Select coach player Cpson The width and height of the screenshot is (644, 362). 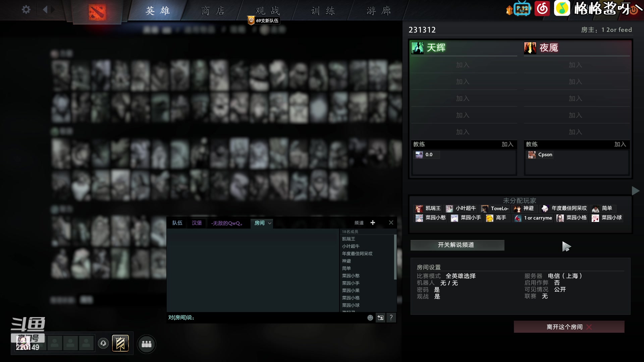(x=540, y=155)
